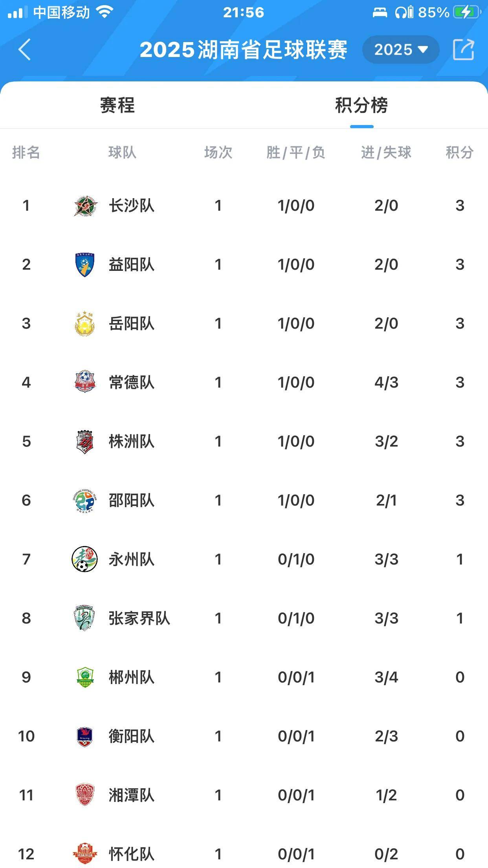Tap the 岳阳队 team badge

point(85,324)
